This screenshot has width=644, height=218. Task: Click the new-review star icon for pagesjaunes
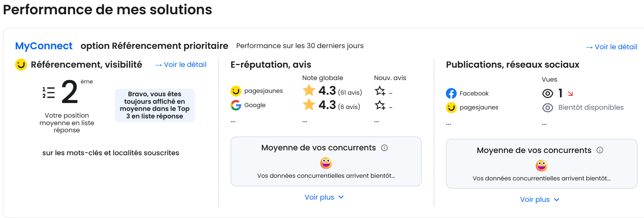coord(380,91)
